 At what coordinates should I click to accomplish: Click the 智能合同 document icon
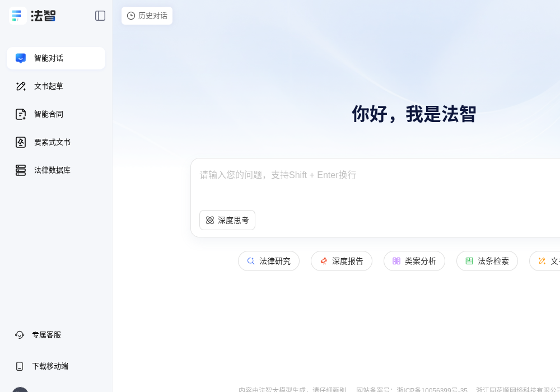click(21, 114)
